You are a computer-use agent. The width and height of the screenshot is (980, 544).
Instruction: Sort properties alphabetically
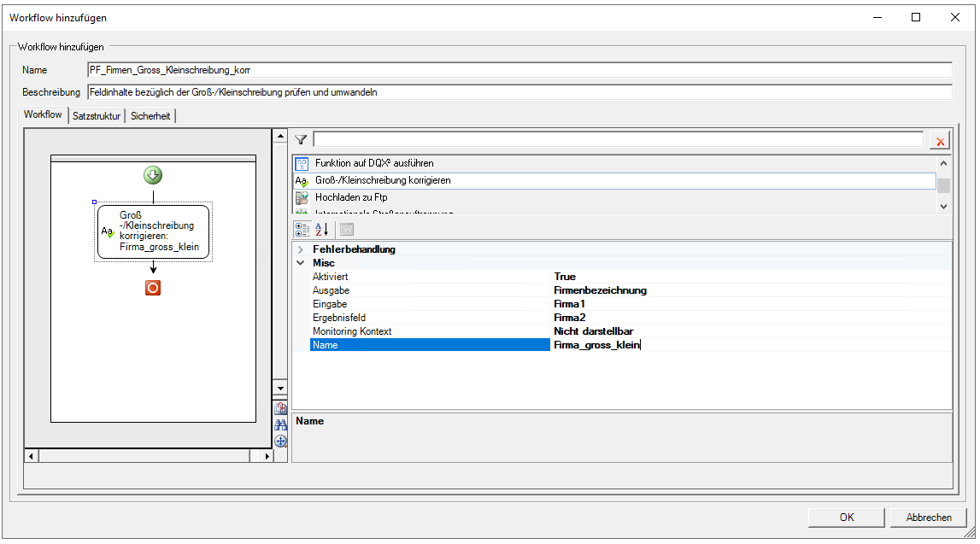[322, 229]
